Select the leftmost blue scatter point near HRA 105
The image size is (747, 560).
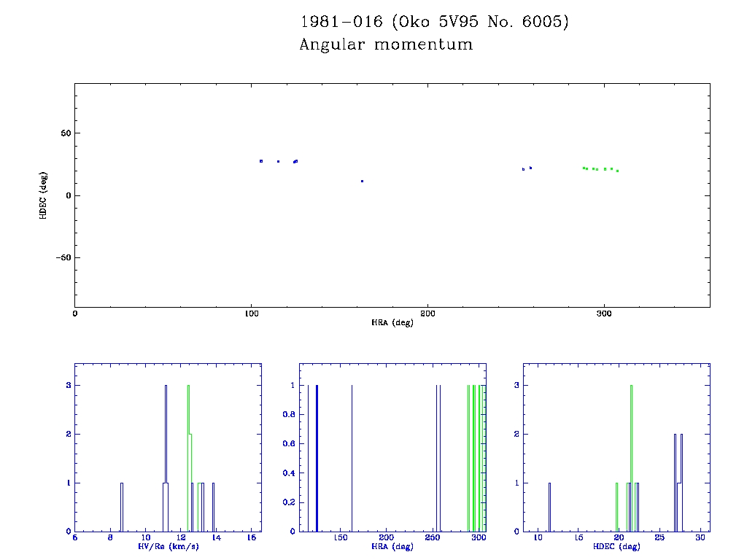click(261, 161)
